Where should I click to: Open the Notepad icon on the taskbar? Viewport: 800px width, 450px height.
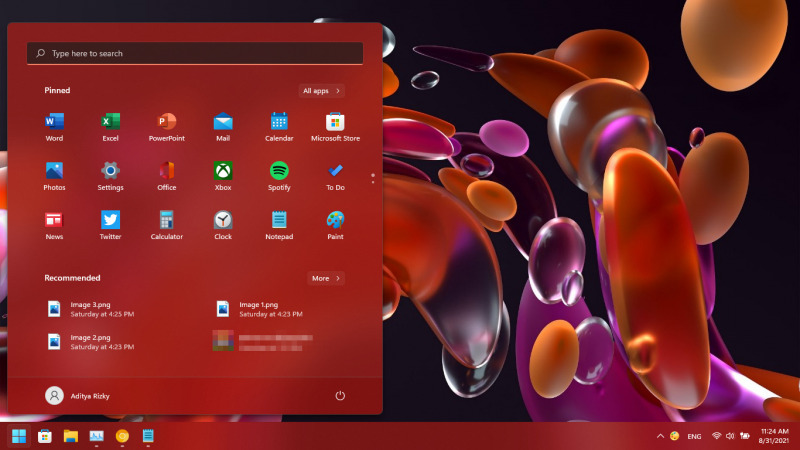click(x=148, y=436)
